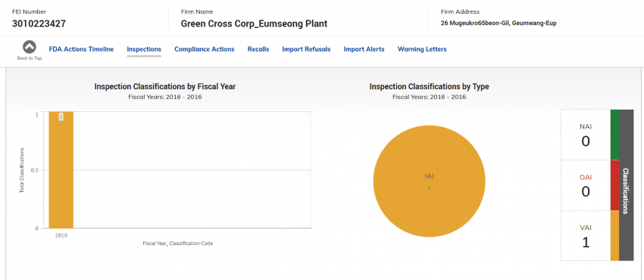
Task: Open the Recalls tab
Action: pyautogui.click(x=258, y=49)
